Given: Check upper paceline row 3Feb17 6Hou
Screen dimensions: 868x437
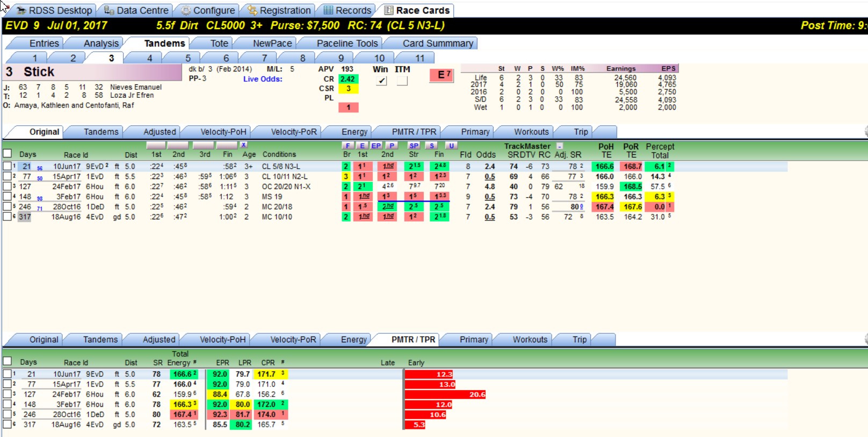Looking at the screenshot, I should coord(7,197).
